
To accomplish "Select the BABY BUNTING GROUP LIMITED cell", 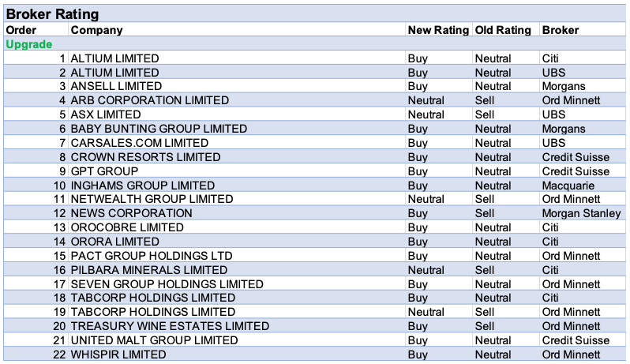I will [159, 129].
